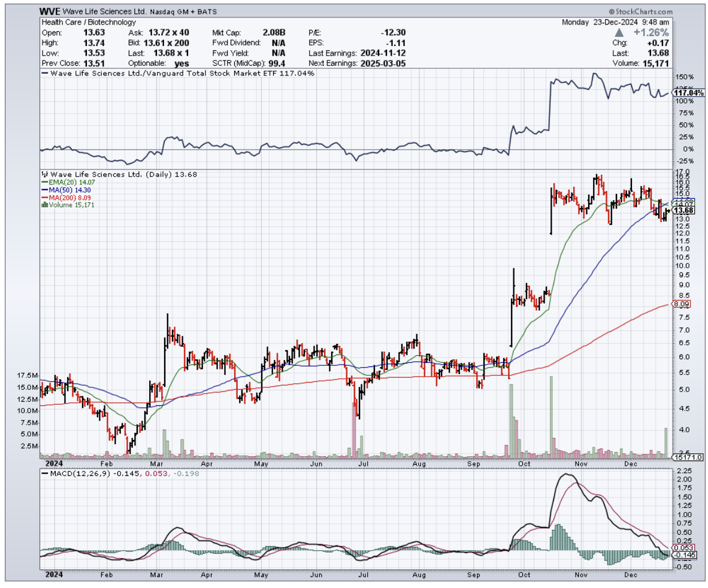Select the EMA(20) green legend entry
Image resolution: width=708 pixels, height=588 pixels.
tap(65, 183)
